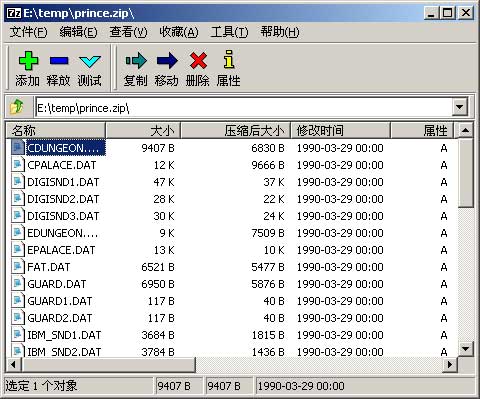Click the address path input field
The width and height of the screenshot is (480, 399).
point(244,107)
